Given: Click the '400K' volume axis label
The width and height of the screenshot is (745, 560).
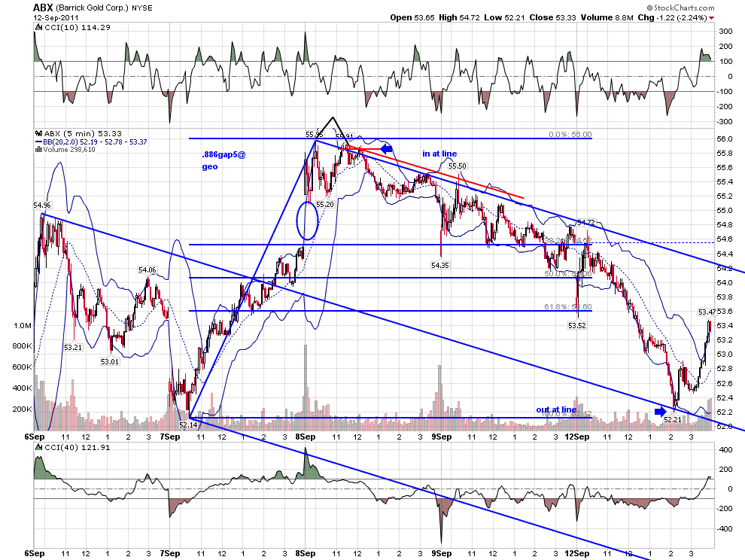Looking at the screenshot, I should click(22, 388).
